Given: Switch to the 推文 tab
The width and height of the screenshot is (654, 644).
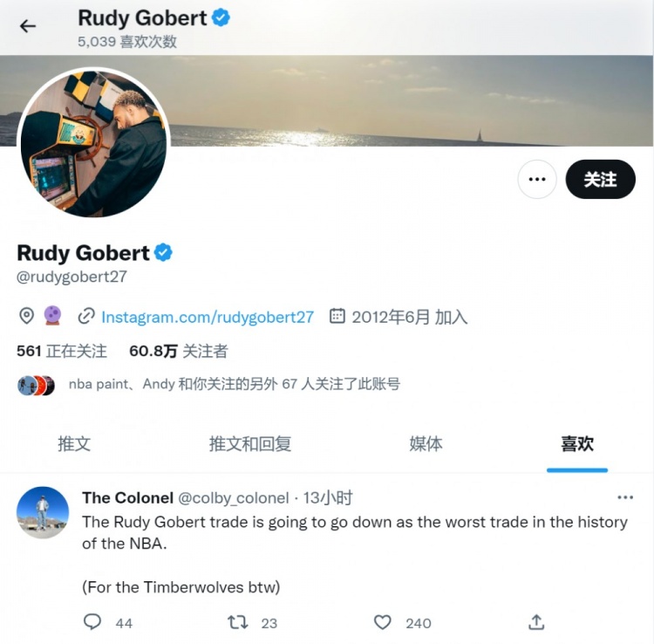Looking at the screenshot, I should (x=74, y=443).
